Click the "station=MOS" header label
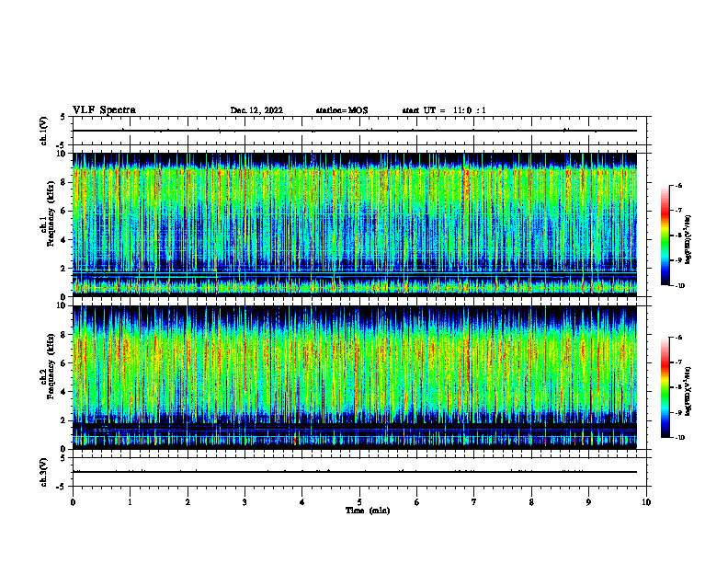The image size is (728, 563). tap(342, 110)
